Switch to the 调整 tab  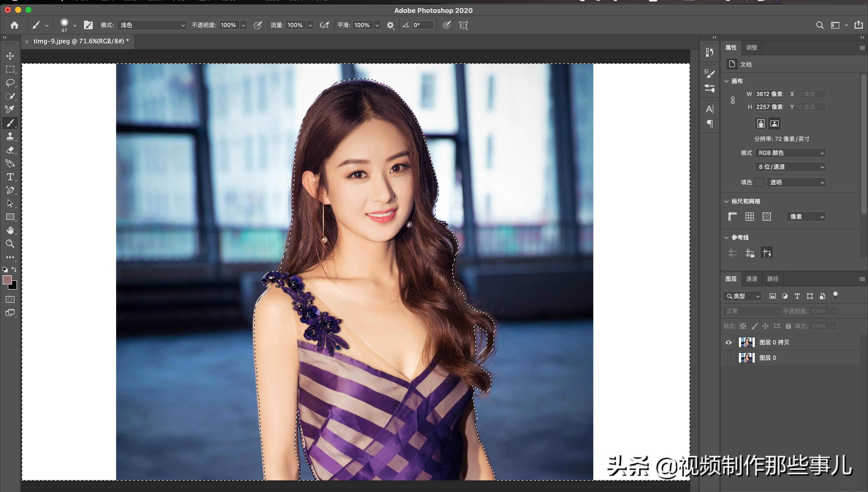click(x=752, y=48)
